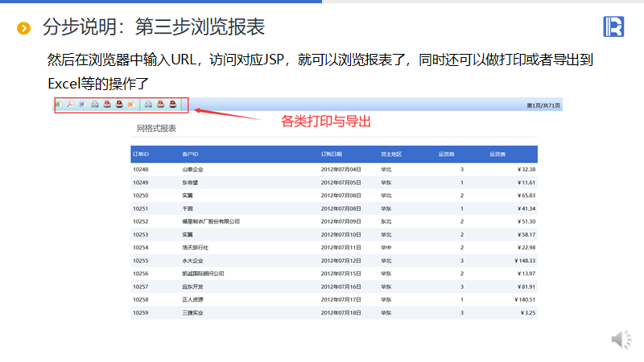Click customer cell 福星制衣厂股份有限公司
Viewport: 644px width, 362px height.
tap(211, 222)
